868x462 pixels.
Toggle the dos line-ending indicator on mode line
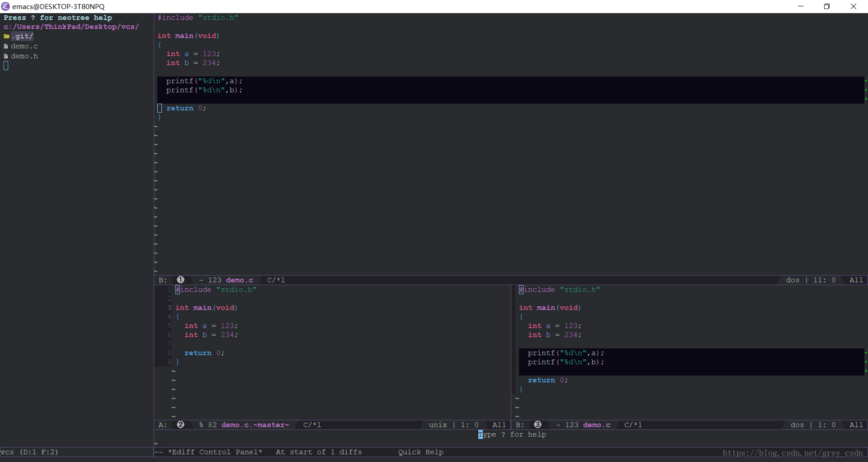[x=794, y=280]
